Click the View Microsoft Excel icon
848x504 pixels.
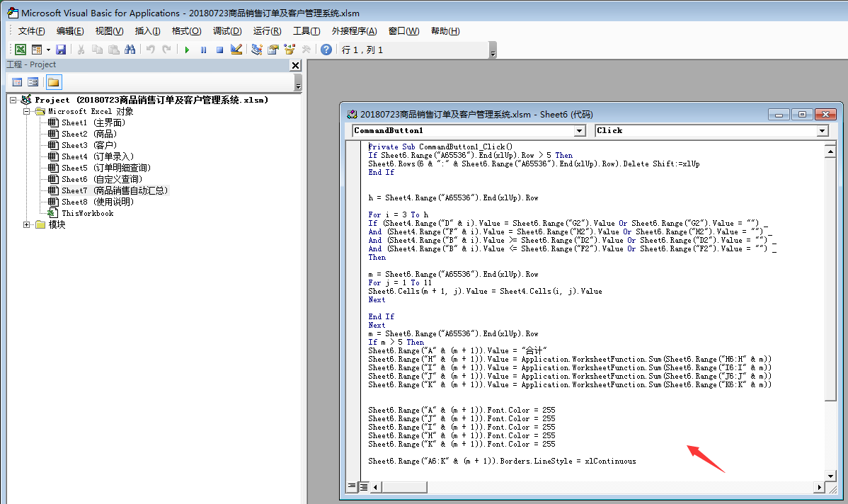(x=21, y=50)
